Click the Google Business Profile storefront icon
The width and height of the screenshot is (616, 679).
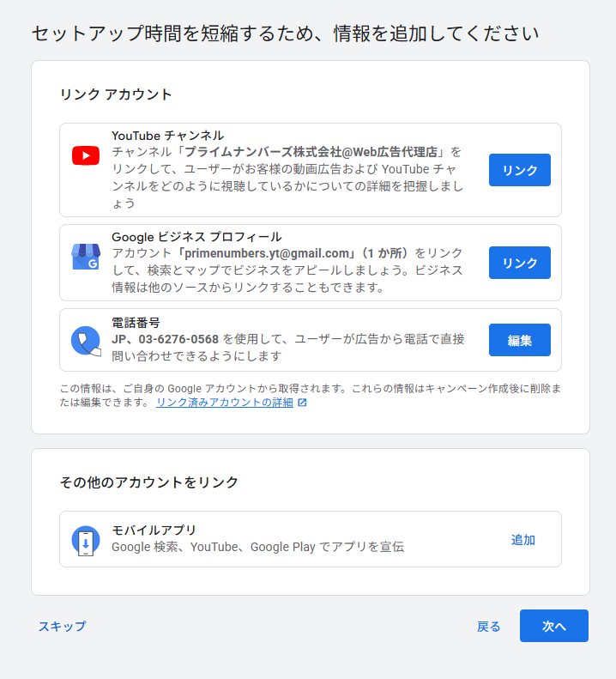[85, 257]
